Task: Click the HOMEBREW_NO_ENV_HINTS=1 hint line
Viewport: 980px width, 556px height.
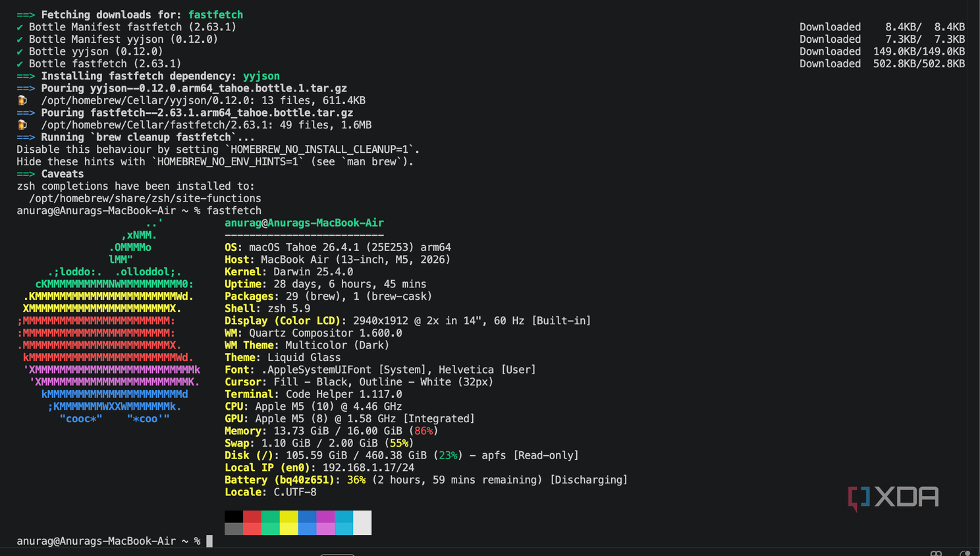Action: tap(215, 161)
